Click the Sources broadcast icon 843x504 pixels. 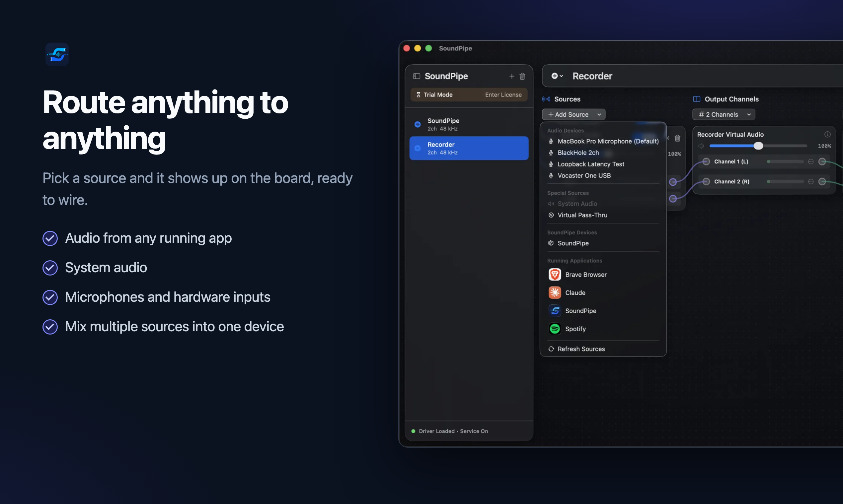[546, 99]
